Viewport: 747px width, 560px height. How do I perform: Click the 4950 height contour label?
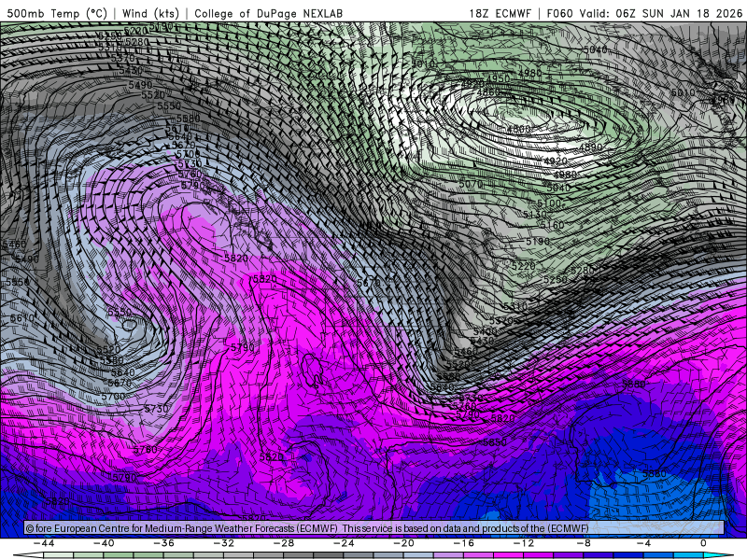[500, 78]
